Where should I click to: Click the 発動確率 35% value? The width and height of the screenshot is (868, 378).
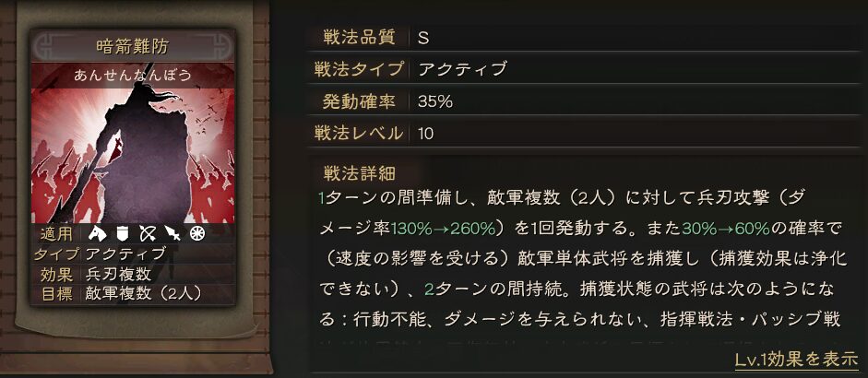[435, 101]
